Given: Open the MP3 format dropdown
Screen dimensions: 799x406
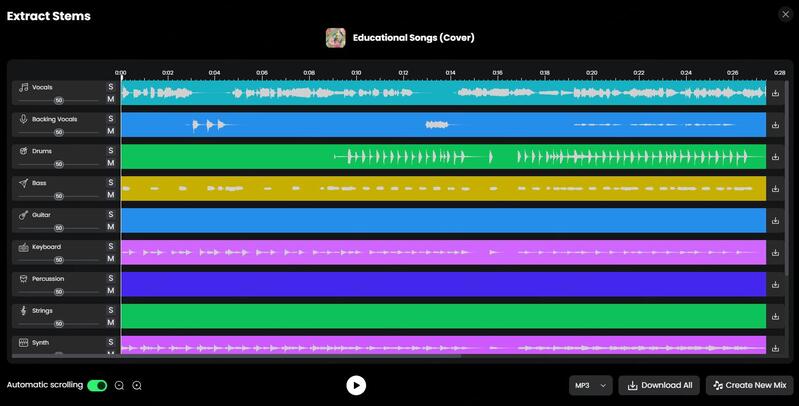Looking at the screenshot, I should coord(590,385).
